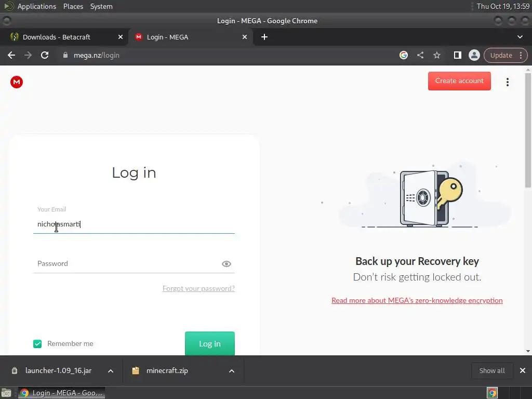
Task: Open the launcher-1.09_16.jar download item
Action: tap(58, 370)
